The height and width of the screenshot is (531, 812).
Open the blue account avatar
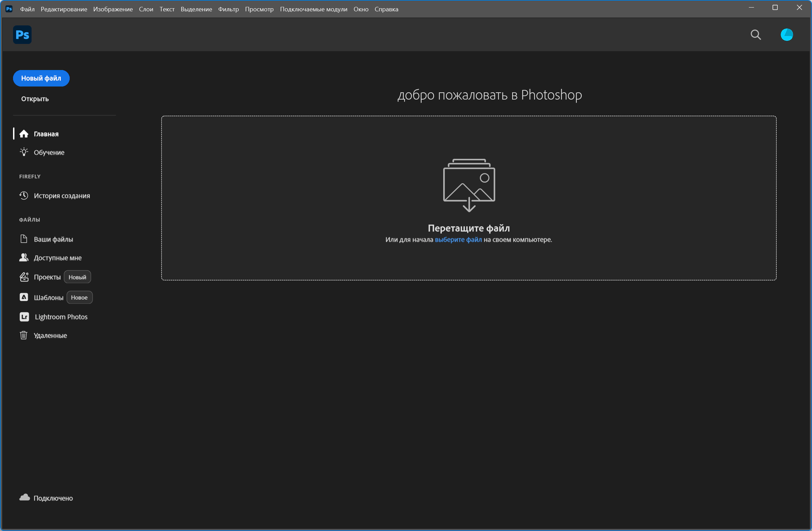[787, 35]
